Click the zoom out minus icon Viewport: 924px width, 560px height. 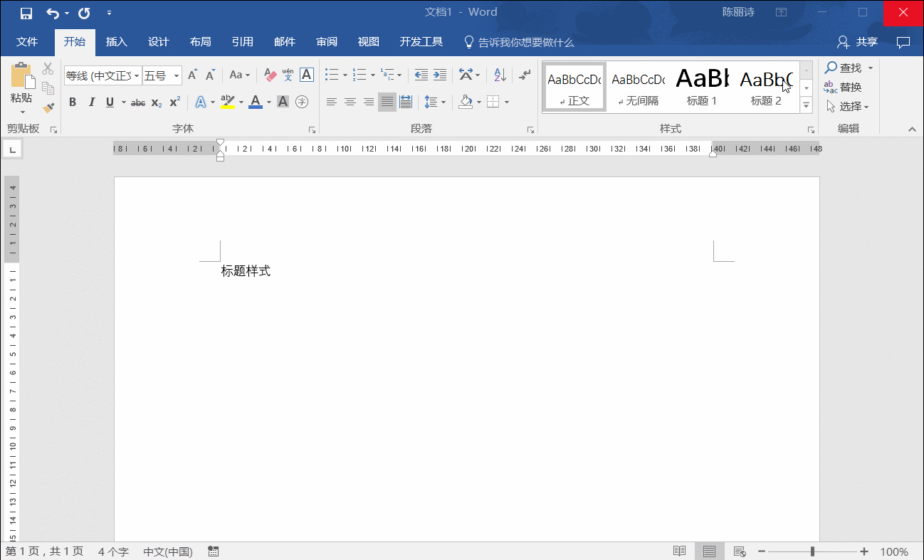point(761,551)
